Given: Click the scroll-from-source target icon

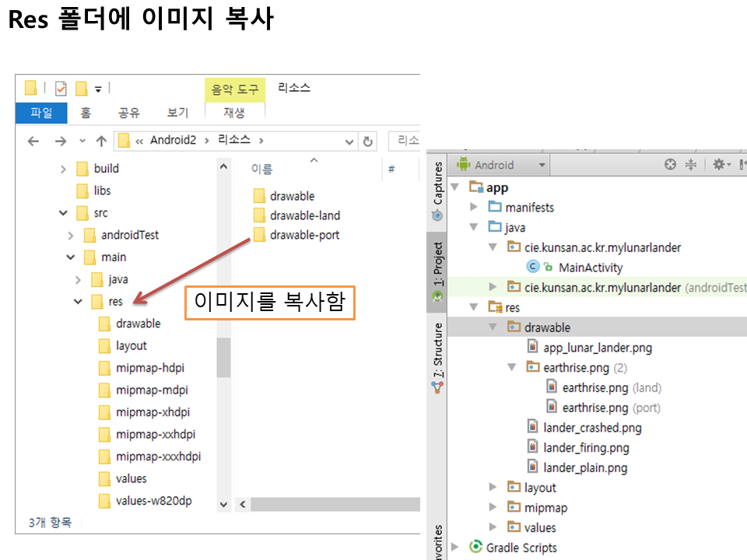Looking at the screenshot, I should [x=670, y=165].
